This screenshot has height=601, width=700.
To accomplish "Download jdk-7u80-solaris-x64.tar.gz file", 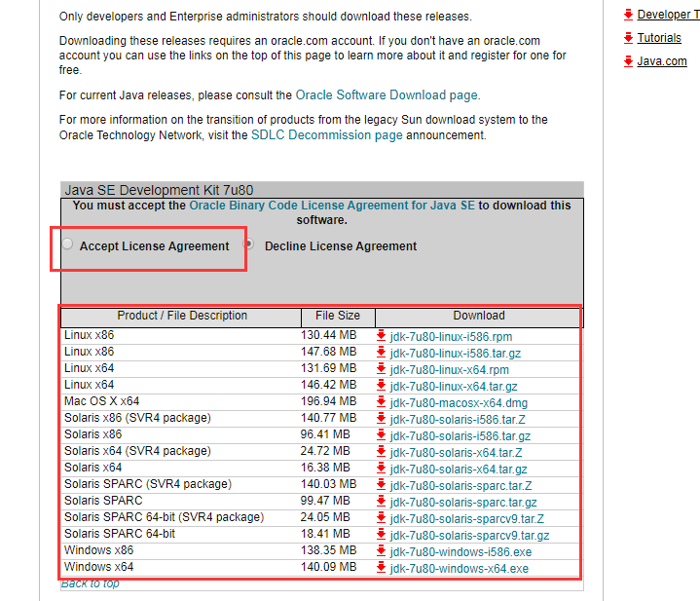I will 459,469.
